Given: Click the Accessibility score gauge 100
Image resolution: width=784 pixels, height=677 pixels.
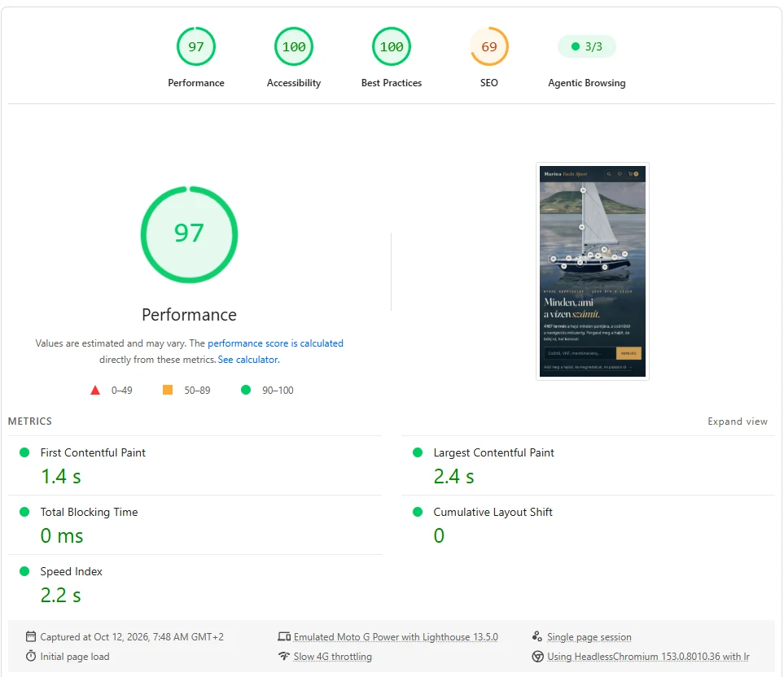Looking at the screenshot, I should pyautogui.click(x=294, y=46).
